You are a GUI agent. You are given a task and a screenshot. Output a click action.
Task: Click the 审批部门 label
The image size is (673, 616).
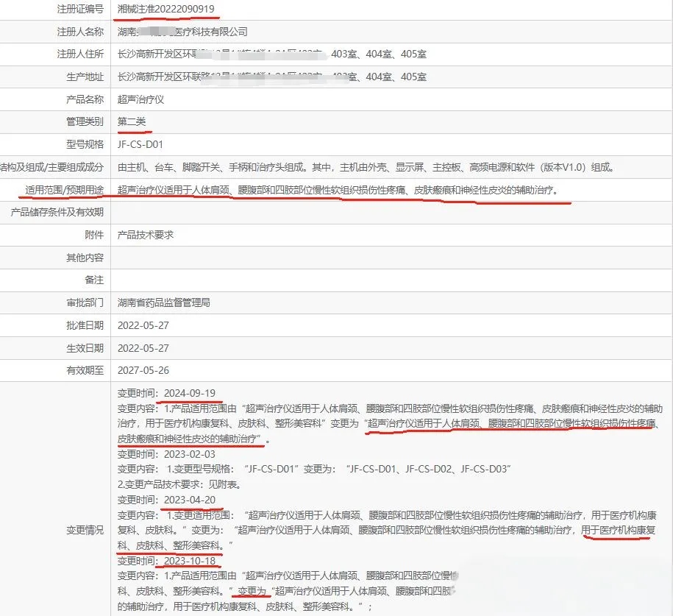(85, 302)
